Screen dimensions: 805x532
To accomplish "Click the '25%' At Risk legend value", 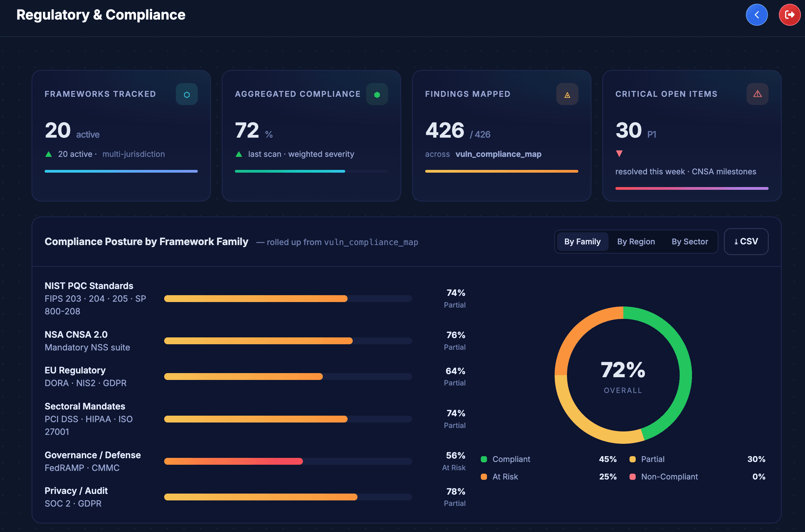I will tap(608, 477).
